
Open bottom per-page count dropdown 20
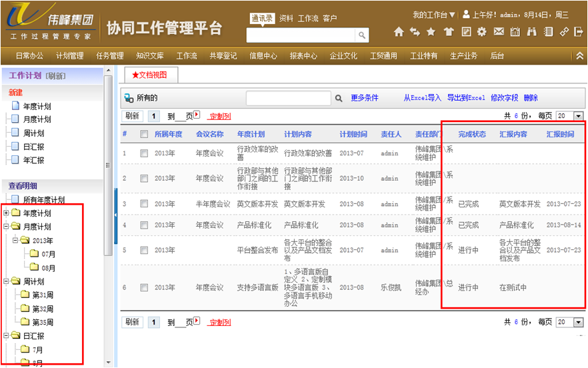(x=578, y=322)
